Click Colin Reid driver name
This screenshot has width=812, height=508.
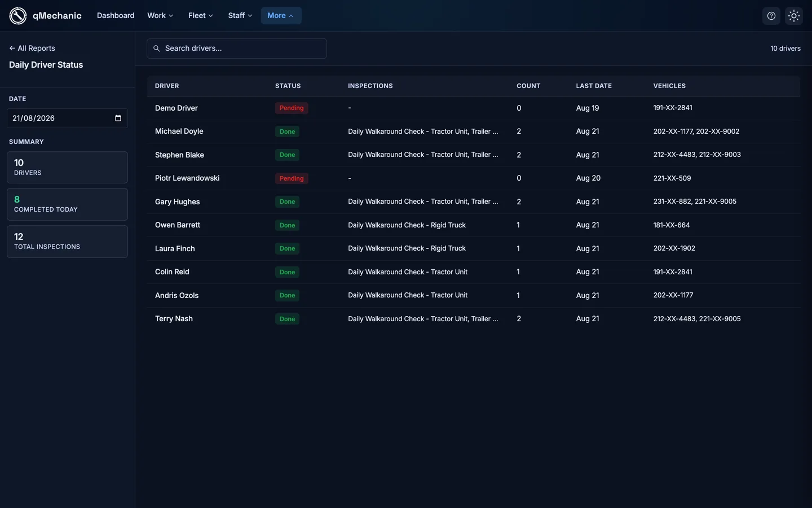point(172,272)
